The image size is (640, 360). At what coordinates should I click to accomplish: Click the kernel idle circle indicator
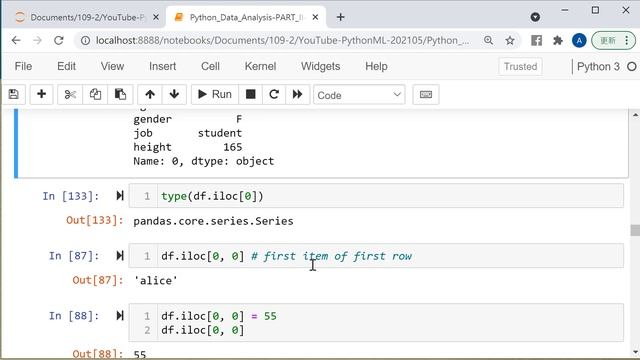pyautogui.click(x=631, y=67)
